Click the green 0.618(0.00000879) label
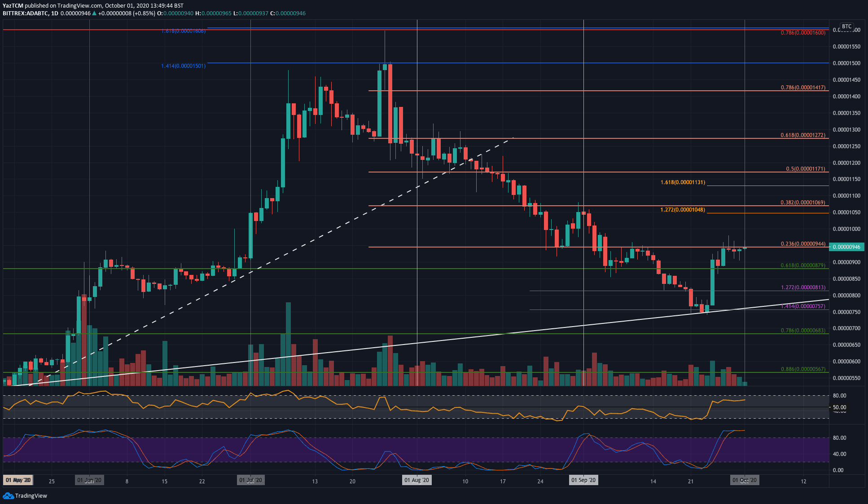Viewport: 868px width, 504px height. pos(803,265)
